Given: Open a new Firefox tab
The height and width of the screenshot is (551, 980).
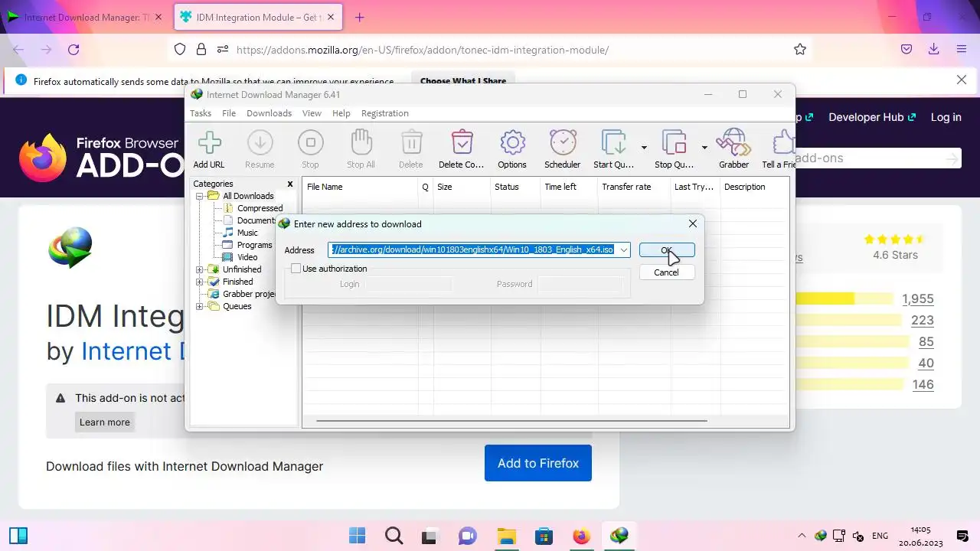Looking at the screenshot, I should [360, 17].
